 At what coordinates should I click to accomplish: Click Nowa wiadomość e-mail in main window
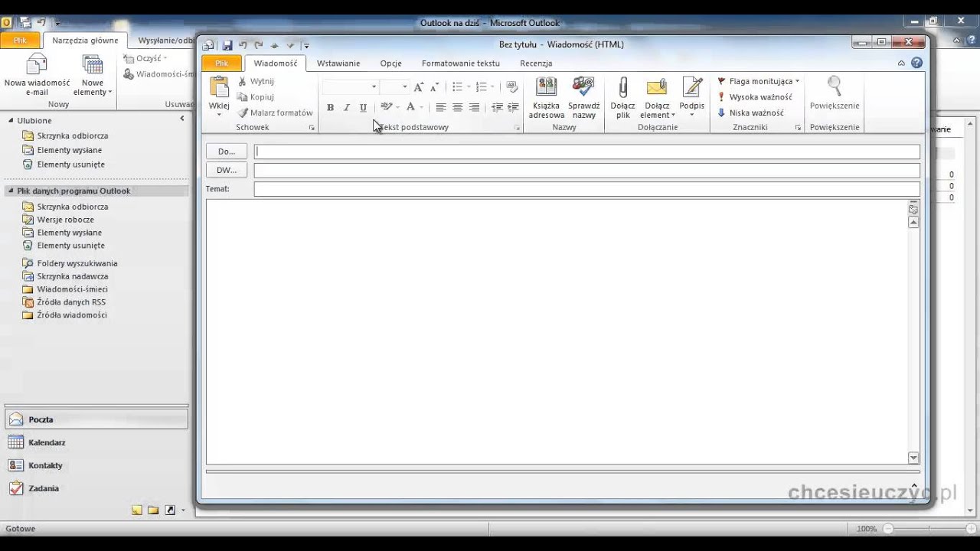click(37, 75)
